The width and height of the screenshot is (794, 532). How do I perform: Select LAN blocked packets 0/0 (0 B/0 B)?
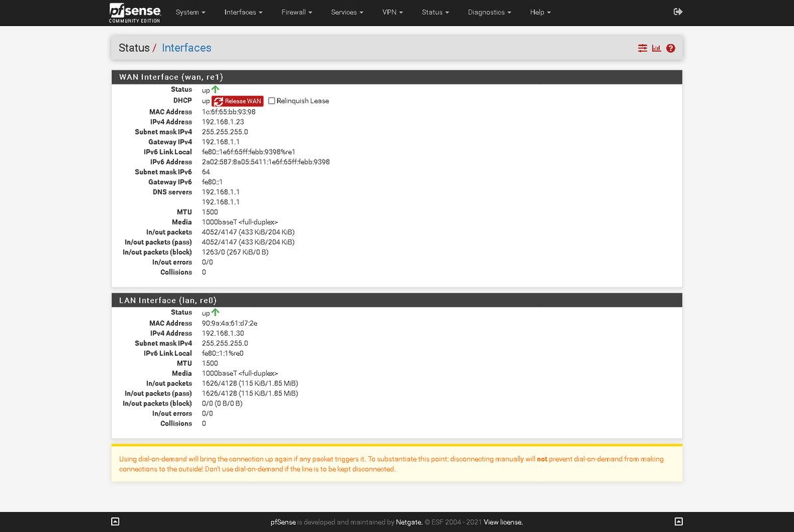(222, 404)
